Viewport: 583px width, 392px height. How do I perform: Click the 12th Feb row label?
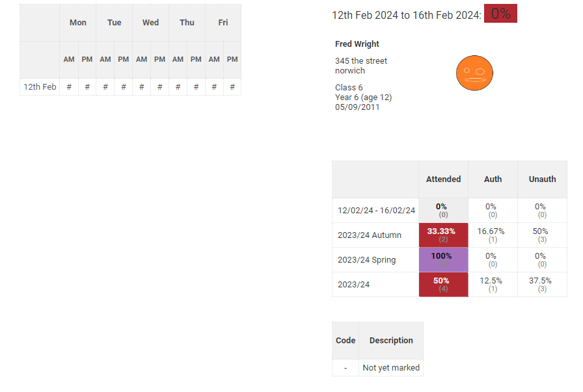click(40, 86)
